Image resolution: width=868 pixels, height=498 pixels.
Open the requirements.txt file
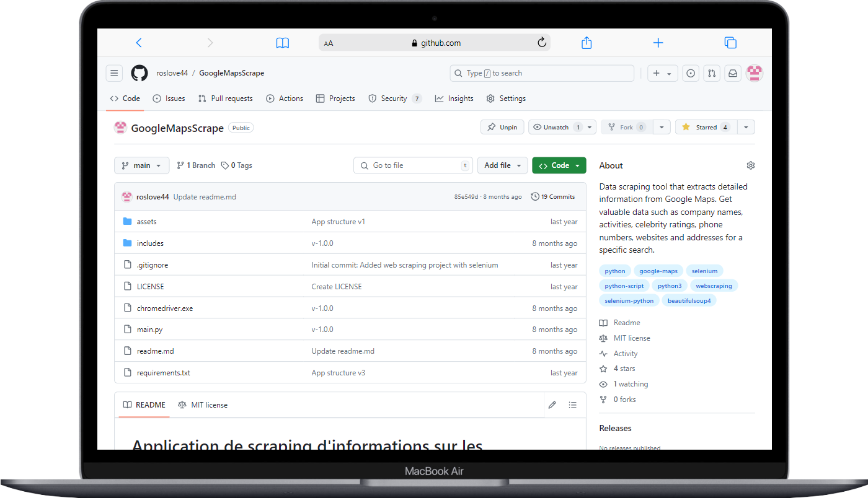(x=164, y=373)
